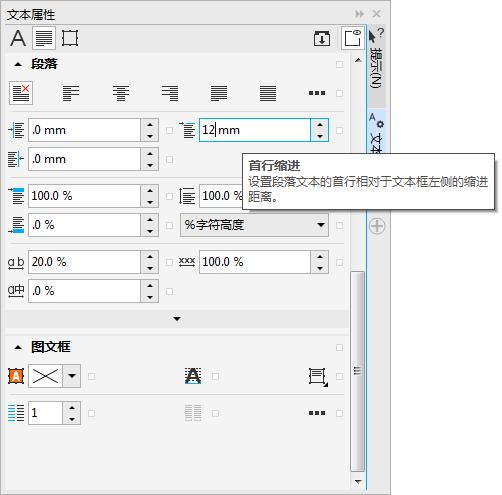Click frame background color icon (orange A)
Image resolution: width=502 pixels, height=495 pixels.
16,376
